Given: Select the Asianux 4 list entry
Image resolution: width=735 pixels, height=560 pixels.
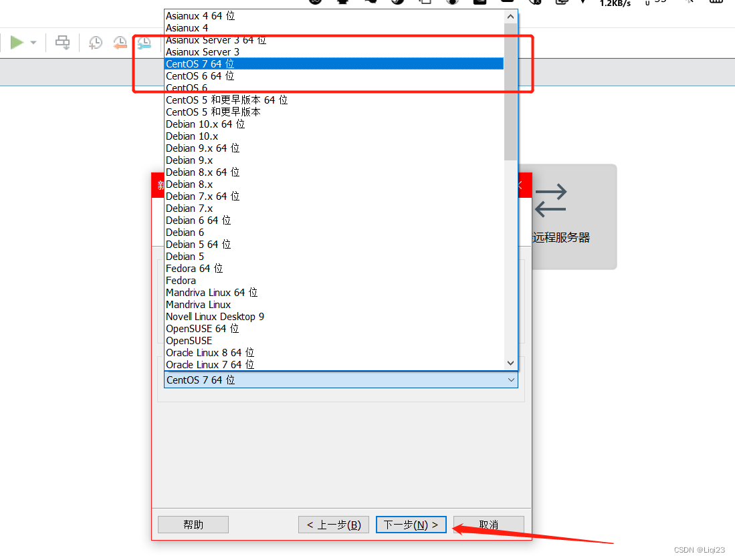Looking at the screenshot, I should [334, 28].
